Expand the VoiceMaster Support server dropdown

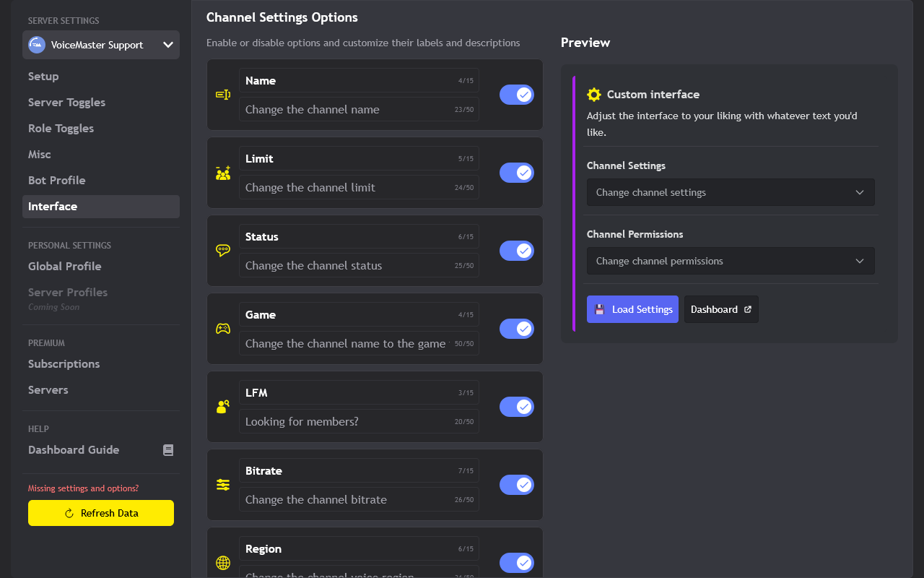(100, 45)
